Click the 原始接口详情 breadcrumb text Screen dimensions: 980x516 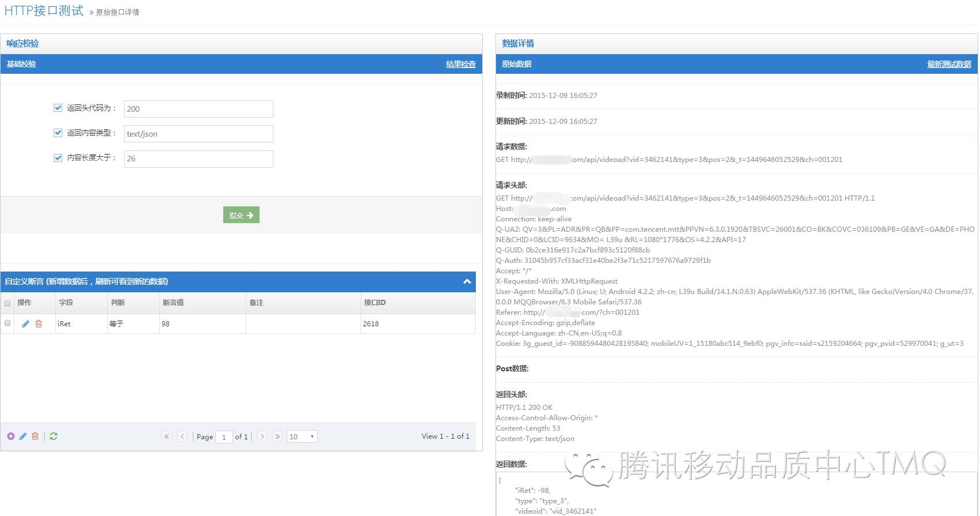(x=118, y=12)
